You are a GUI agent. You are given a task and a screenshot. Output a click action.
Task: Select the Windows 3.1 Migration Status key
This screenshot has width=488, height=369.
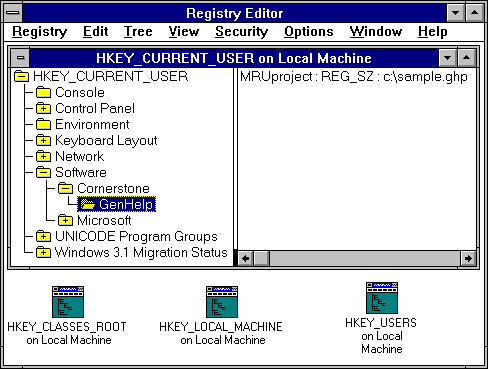click(x=141, y=252)
